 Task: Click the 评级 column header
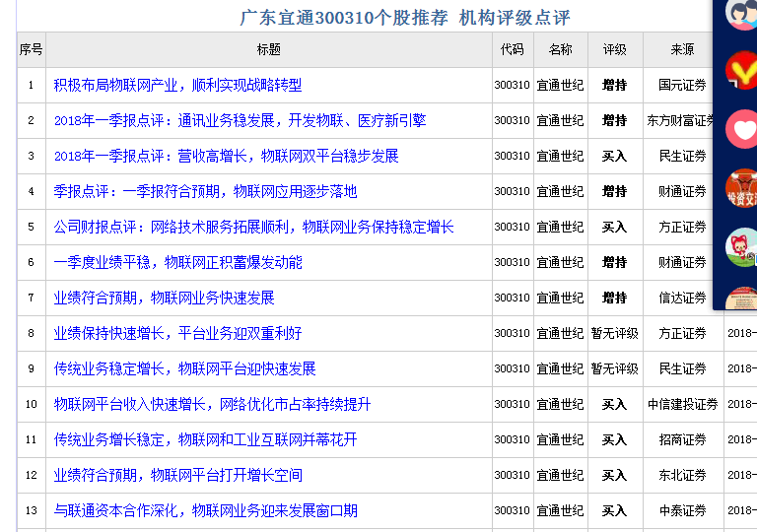(x=614, y=50)
